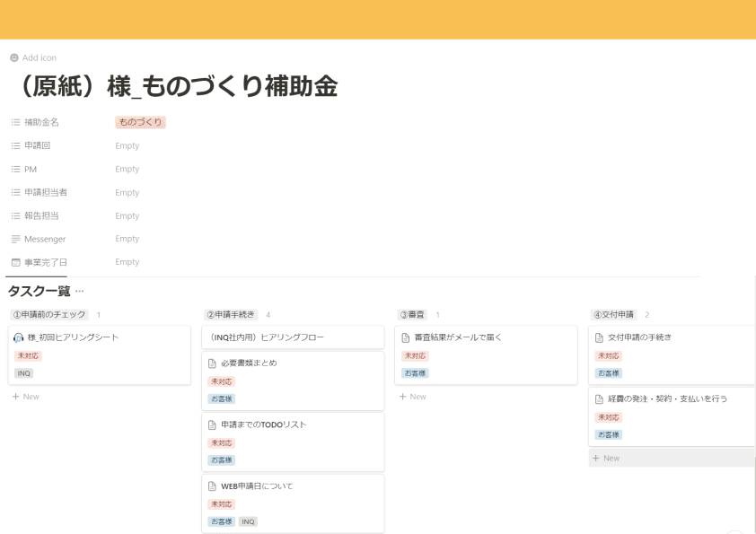Click 未対応 tag on 交付申請の手続き card
Screen dimensions: 756x534
(x=609, y=356)
